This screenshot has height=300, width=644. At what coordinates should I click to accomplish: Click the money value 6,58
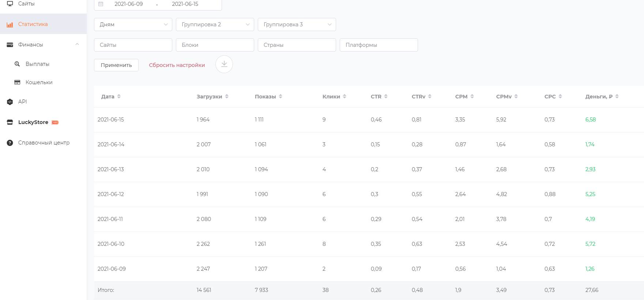click(591, 120)
